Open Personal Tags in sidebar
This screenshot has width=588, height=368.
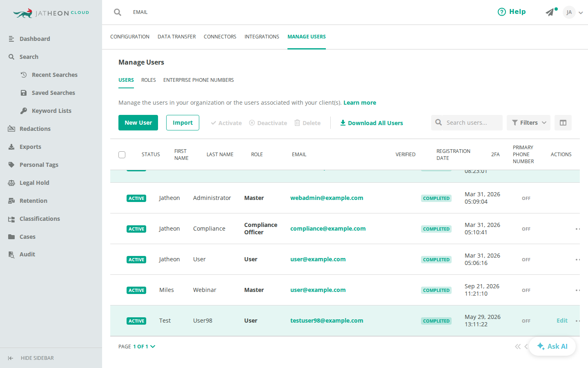39,165
